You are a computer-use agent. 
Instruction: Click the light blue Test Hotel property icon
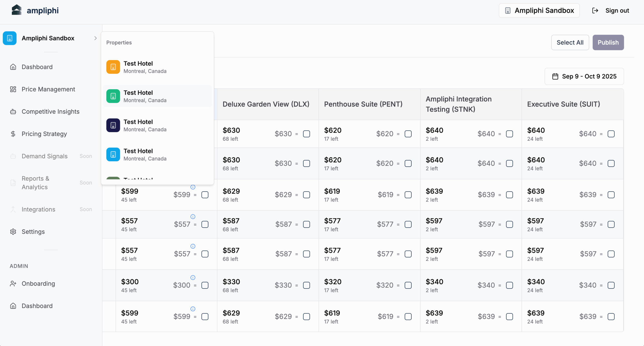point(113,154)
